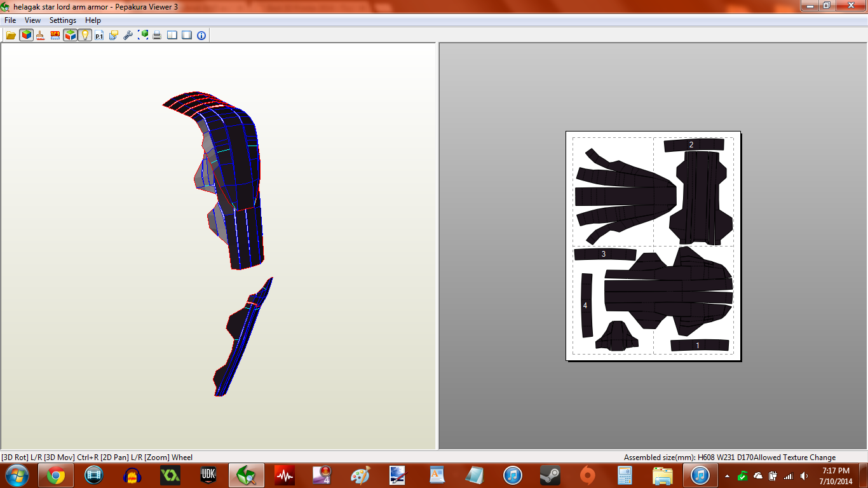Click the blue info about icon
The width and height of the screenshot is (868, 488).
click(201, 36)
